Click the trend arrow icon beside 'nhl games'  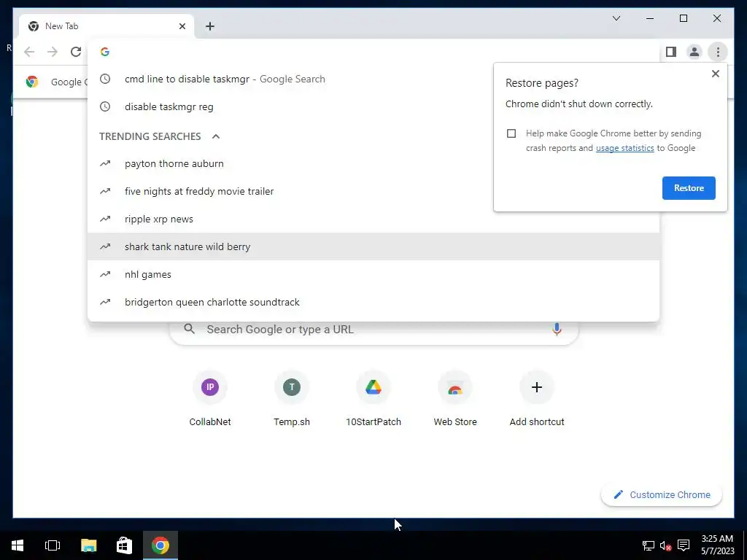coord(105,274)
